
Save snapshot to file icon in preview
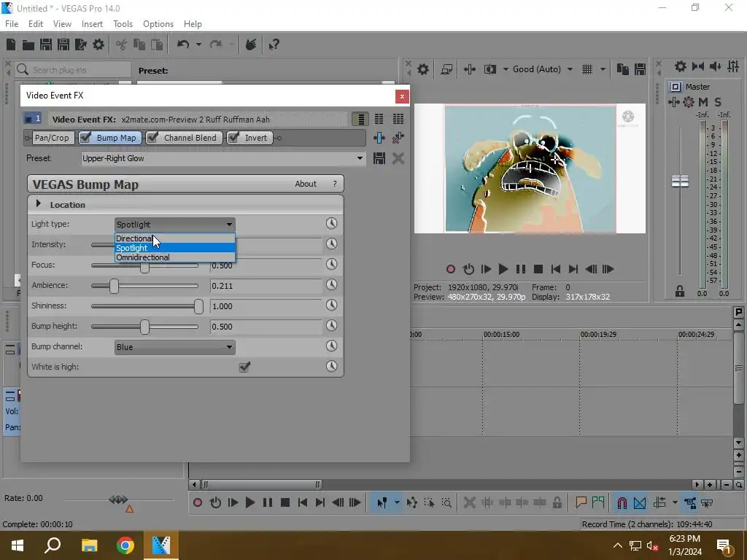[640, 69]
